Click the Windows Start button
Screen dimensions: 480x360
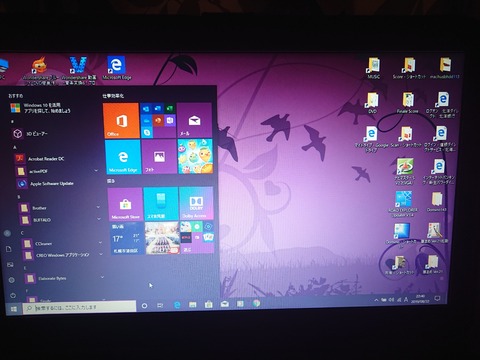coord(14,309)
